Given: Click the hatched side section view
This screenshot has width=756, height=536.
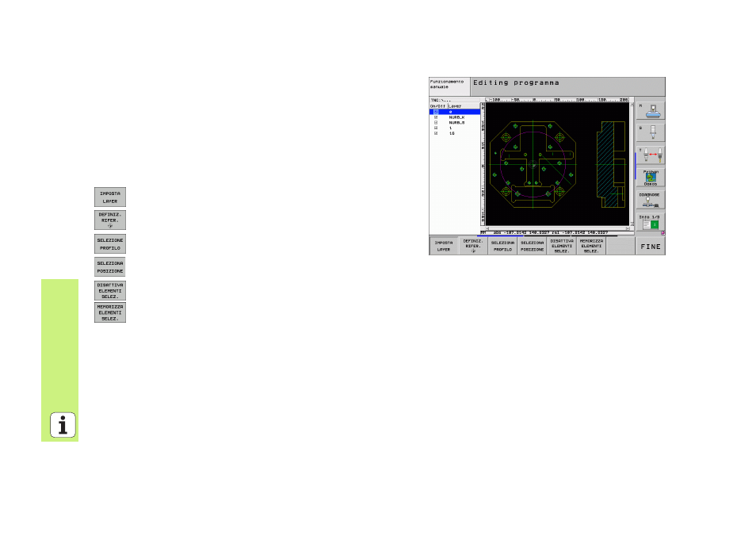Looking at the screenshot, I should pos(610,164).
